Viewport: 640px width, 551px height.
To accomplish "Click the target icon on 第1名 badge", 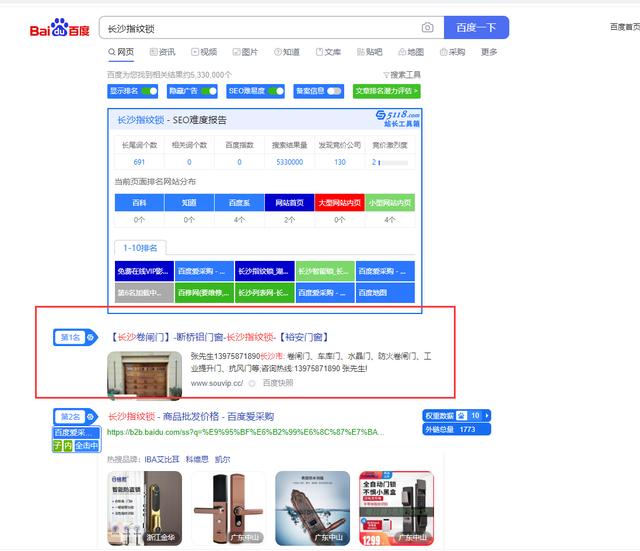I will coord(91,337).
